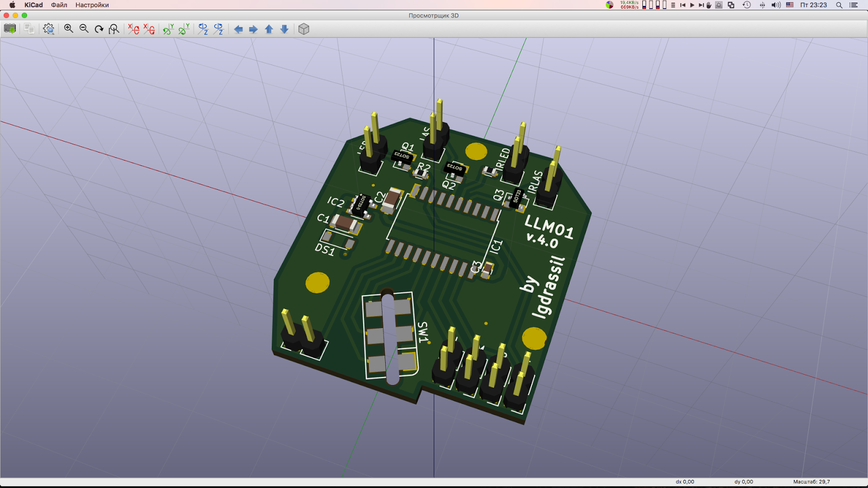Click the play button in the menu bar
868x488 pixels.
[x=692, y=5]
